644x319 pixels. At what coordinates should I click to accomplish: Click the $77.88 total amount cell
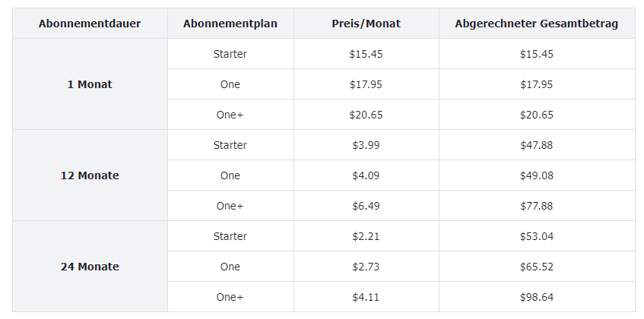536,205
